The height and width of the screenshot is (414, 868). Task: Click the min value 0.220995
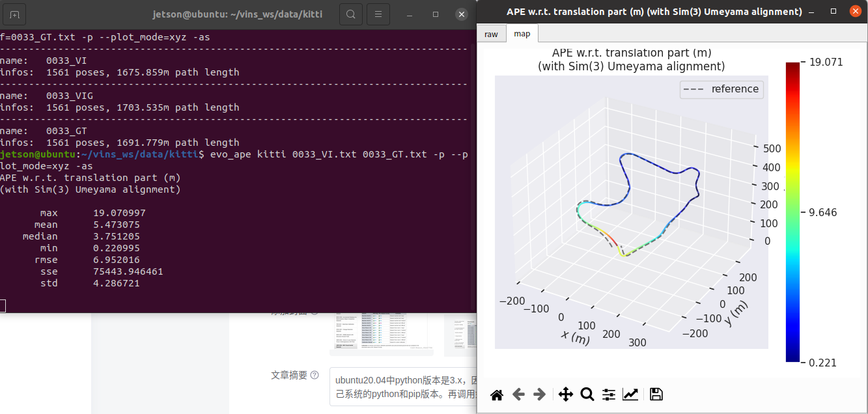click(116, 248)
